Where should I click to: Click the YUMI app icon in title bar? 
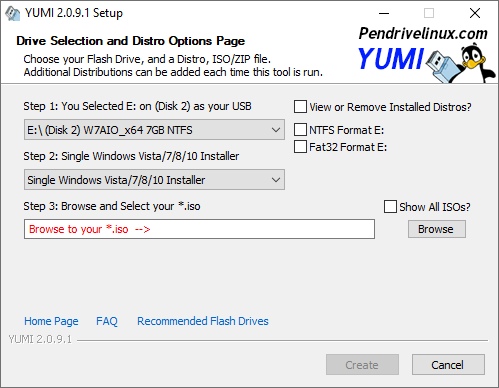pyautogui.click(x=12, y=13)
